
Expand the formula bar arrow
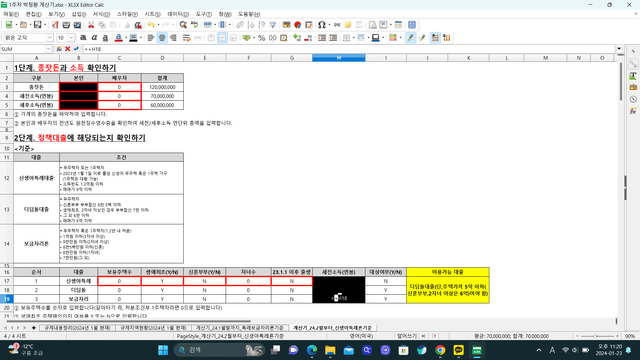click(619, 49)
